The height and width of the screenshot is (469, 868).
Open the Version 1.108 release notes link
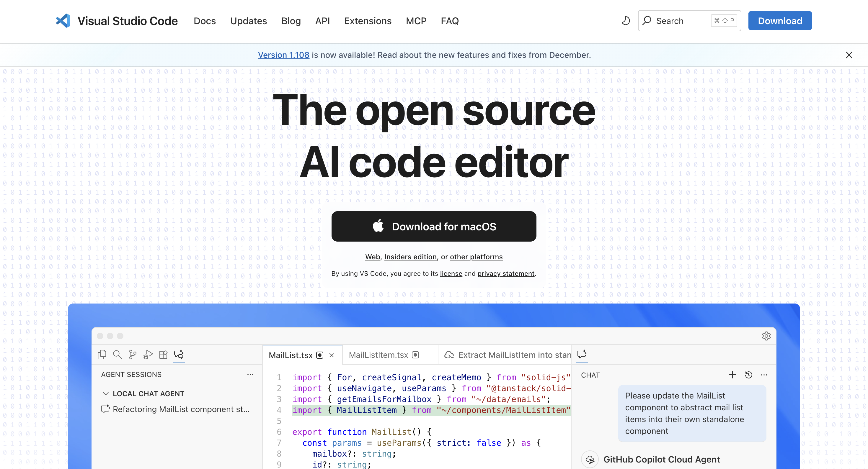(283, 55)
